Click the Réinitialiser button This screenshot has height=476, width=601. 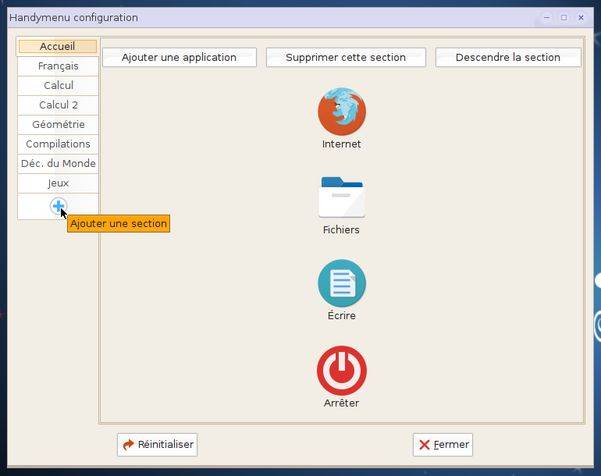coord(158,445)
